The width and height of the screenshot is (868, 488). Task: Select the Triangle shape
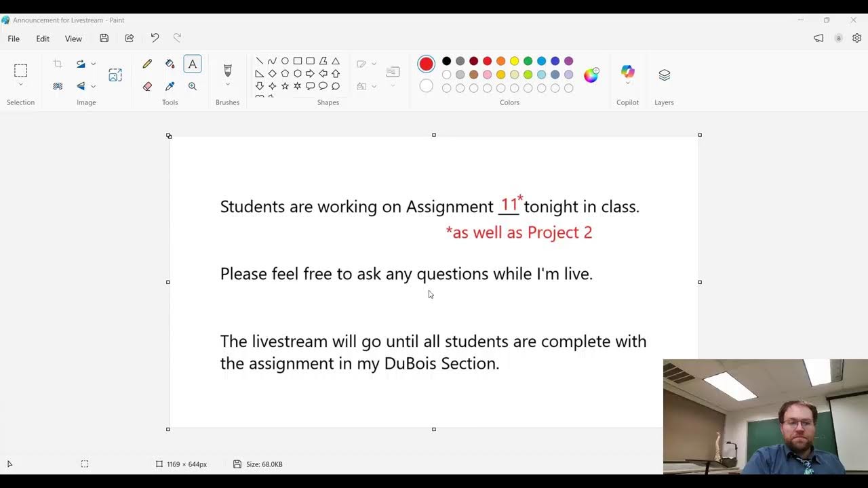(336, 61)
